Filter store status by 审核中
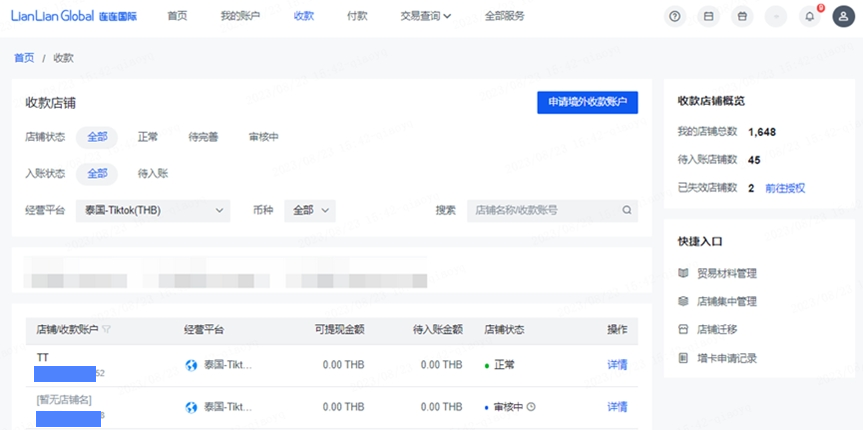Image resolution: width=863 pixels, height=430 pixels. click(x=264, y=138)
